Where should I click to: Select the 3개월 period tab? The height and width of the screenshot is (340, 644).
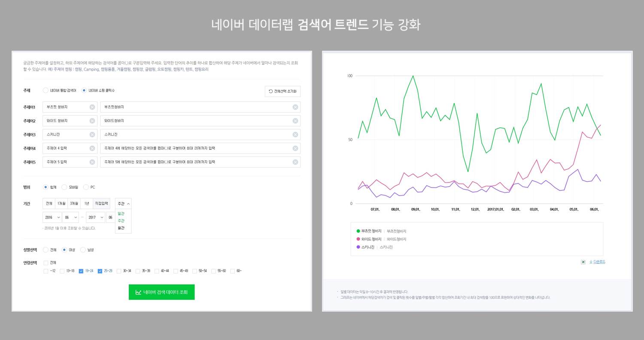click(x=74, y=203)
